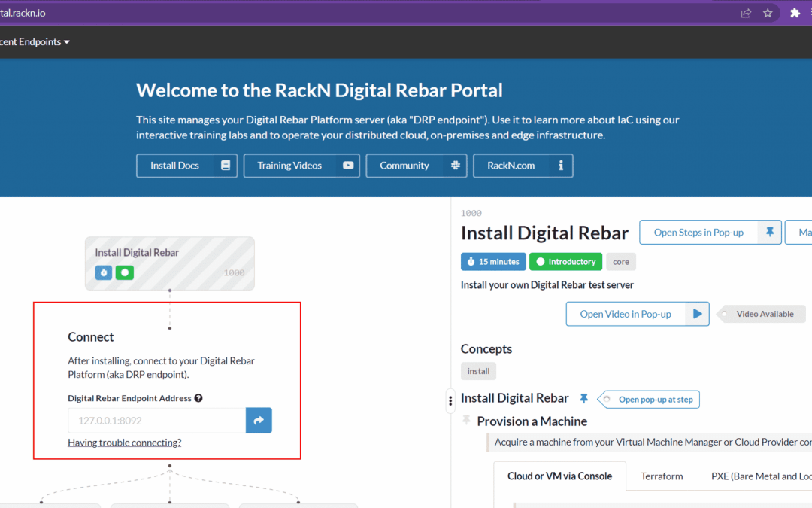Click the browser share icon
This screenshot has width=812, height=508.
click(x=746, y=13)
